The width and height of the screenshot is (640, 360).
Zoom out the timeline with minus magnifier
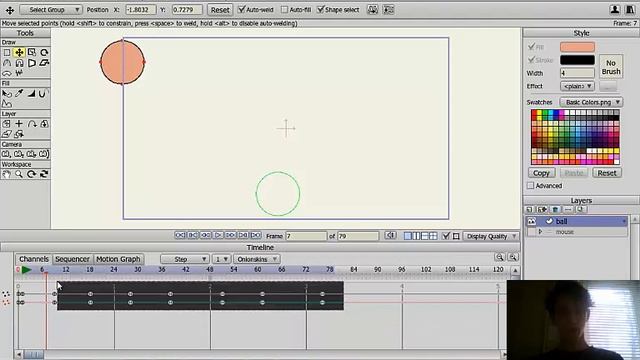[x=500, y=257]
